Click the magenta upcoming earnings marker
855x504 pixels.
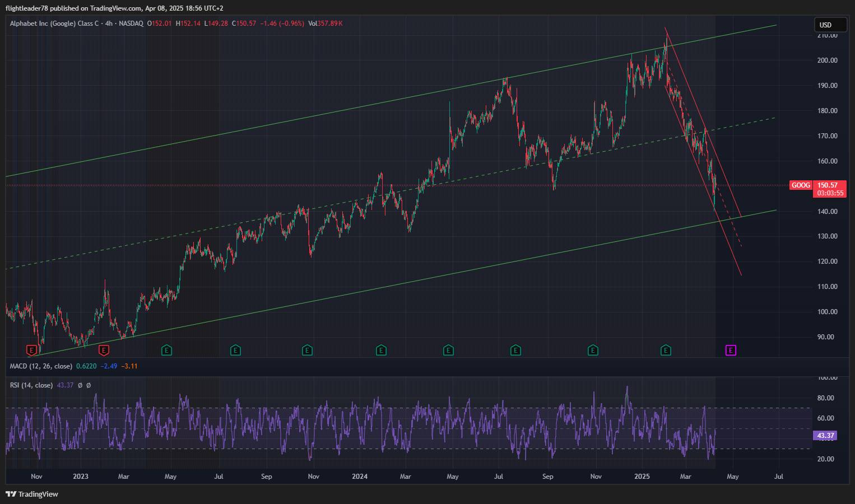tap(731, 351)
